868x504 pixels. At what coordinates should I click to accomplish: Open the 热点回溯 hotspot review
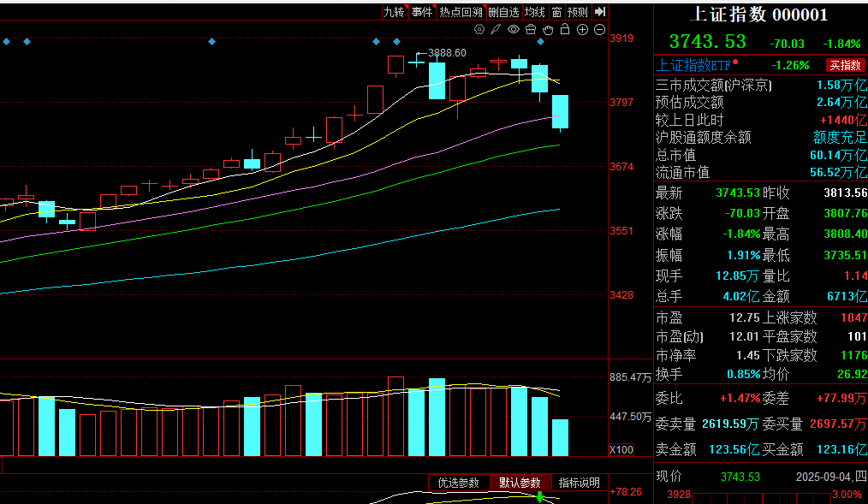pyautogui.click(x=461, y=12)
